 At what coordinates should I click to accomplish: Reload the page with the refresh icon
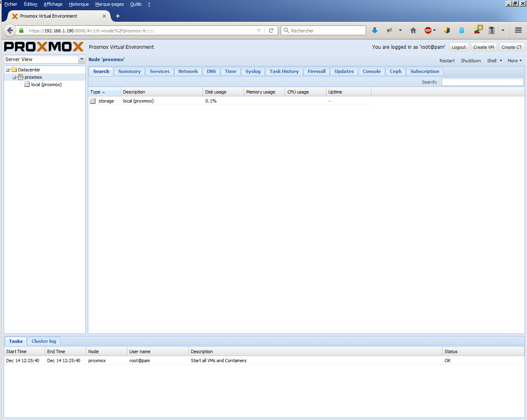(271, 30)
